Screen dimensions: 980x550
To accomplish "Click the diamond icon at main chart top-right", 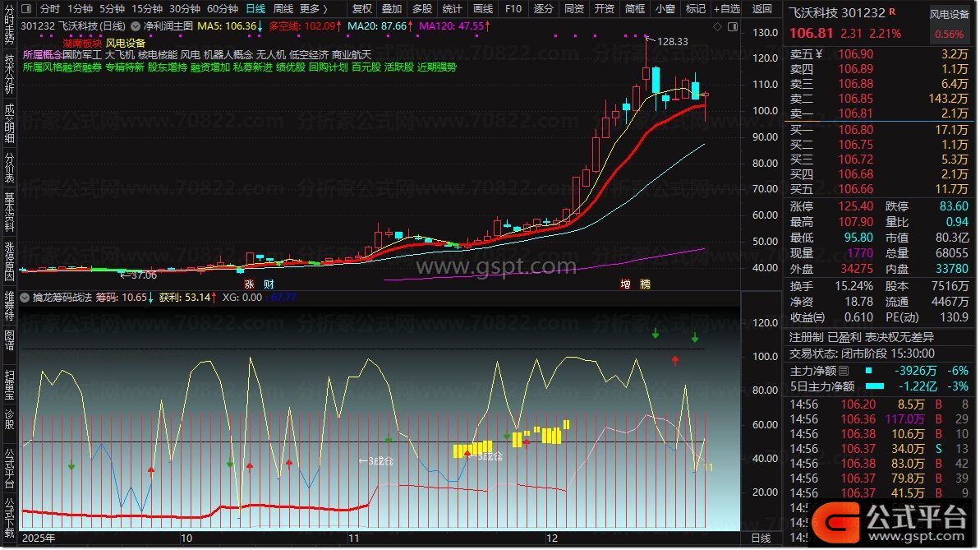I will (x=718, y=26).
